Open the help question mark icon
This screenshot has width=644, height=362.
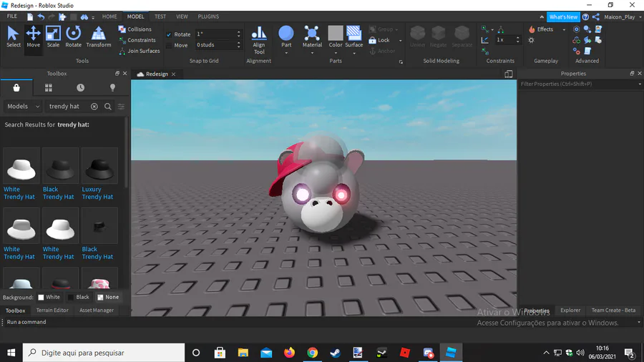tap(585, 17)
